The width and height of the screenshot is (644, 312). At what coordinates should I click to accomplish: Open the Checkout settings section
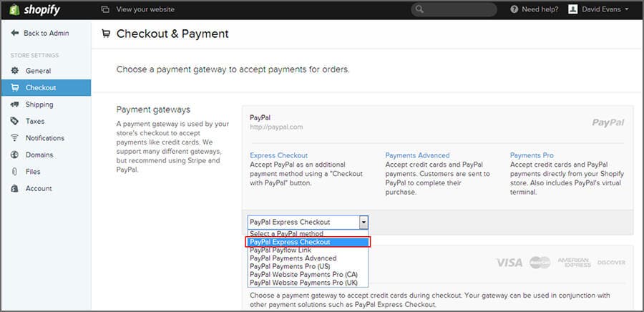click(40, 87)
